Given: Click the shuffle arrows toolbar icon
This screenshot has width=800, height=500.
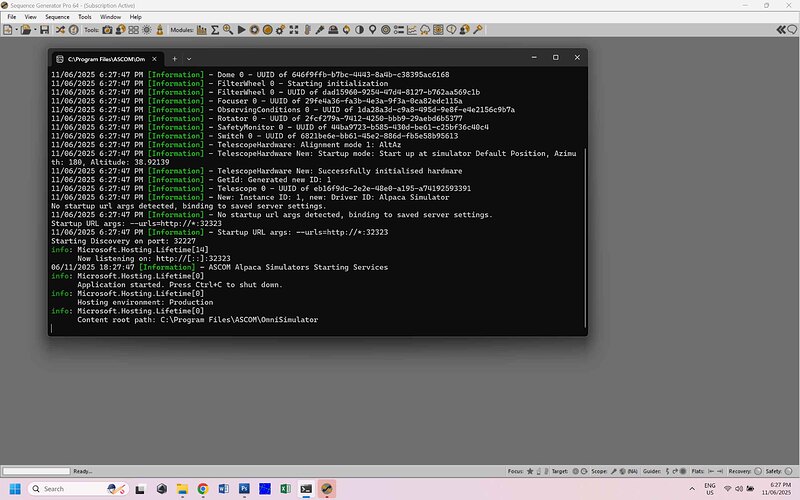Looking at the screenshot, I should (60, 30).
